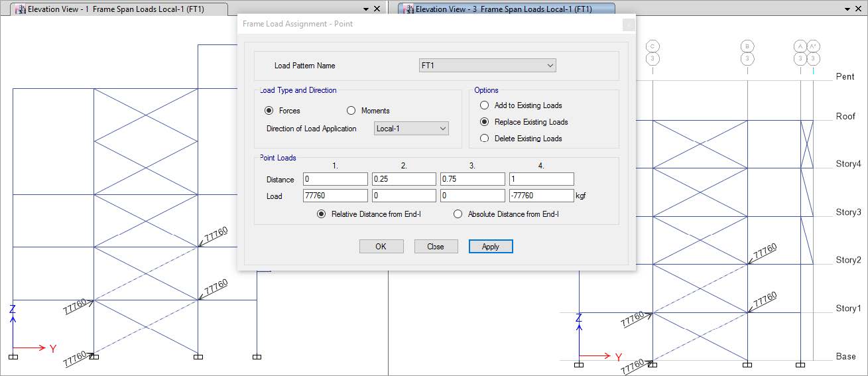
Task: Click the Story2 level label
Action: click(848, 260)
